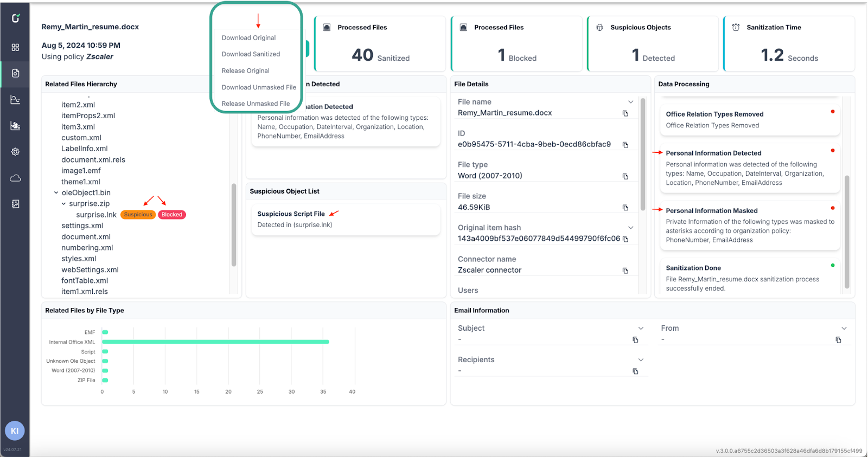The width and height of the screenshot is (868, 457).
Task: Open the dashboard grid icon in sidebar
Action: pyautogui.click(x=15, y=47)
